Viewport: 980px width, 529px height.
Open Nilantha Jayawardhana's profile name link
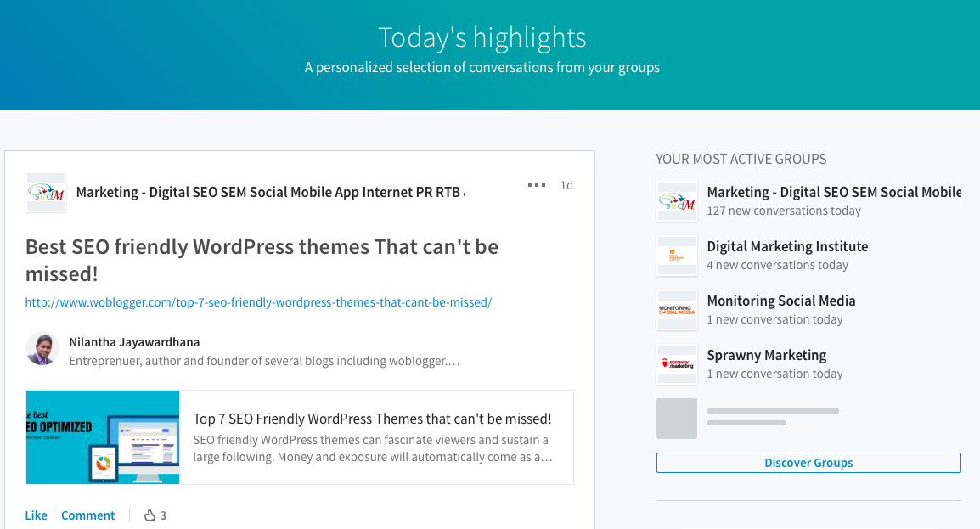(134, 342)
